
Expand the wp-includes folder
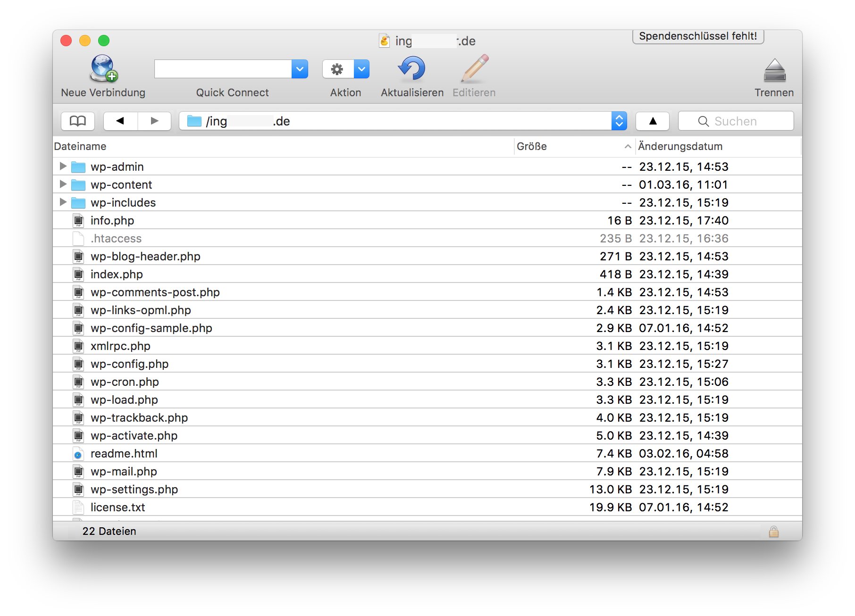coord(63,202)
